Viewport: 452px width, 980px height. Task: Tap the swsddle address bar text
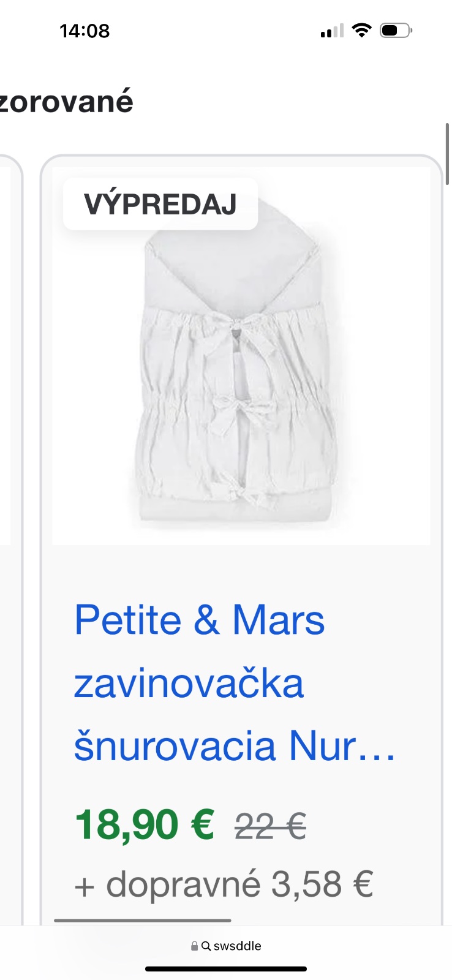click(x=237, y=946)
